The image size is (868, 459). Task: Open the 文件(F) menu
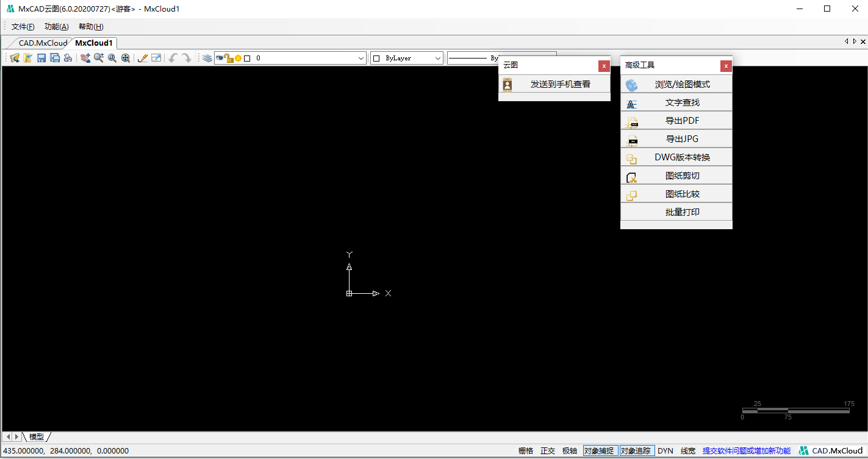[x=23, y=27]
